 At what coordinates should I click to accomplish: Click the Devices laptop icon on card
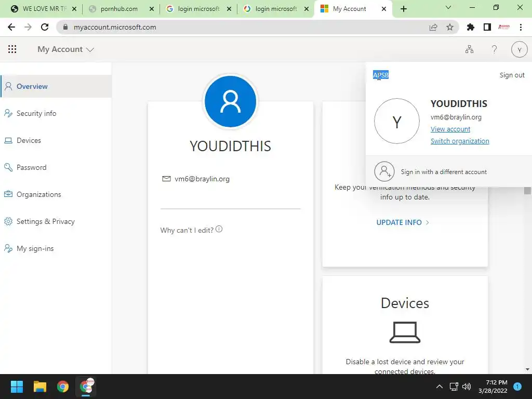tap(405, 332)
